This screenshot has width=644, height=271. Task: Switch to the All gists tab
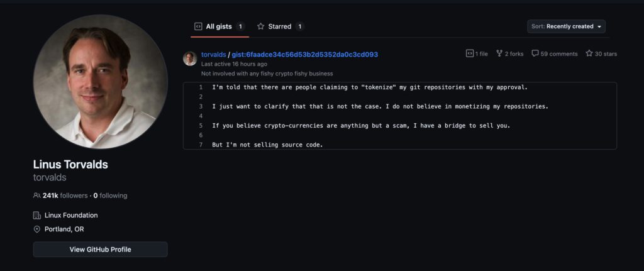[x=219, y=26]
